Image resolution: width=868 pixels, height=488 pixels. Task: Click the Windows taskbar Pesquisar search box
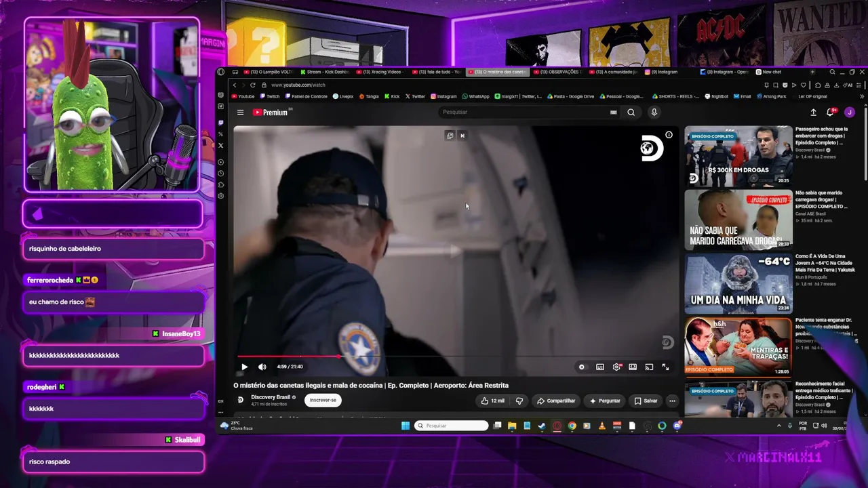(452, 426)
